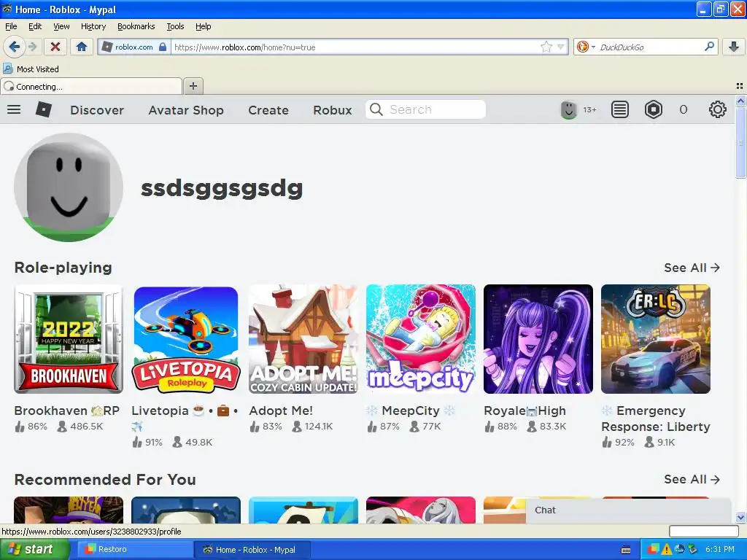
Task: Click the Brookhaven RP game title
Action: coord(66,411)
